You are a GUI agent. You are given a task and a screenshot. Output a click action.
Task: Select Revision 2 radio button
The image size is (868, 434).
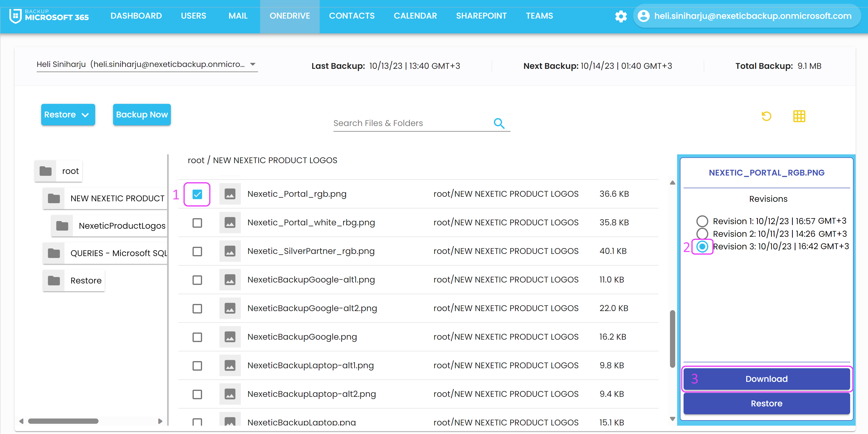(702, 234)
